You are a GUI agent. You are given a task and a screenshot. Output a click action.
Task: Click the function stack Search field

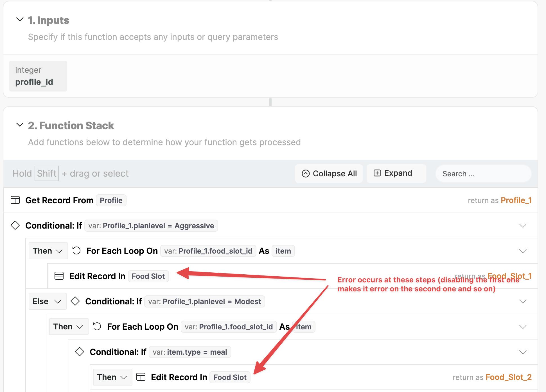[x=483, y=174]
